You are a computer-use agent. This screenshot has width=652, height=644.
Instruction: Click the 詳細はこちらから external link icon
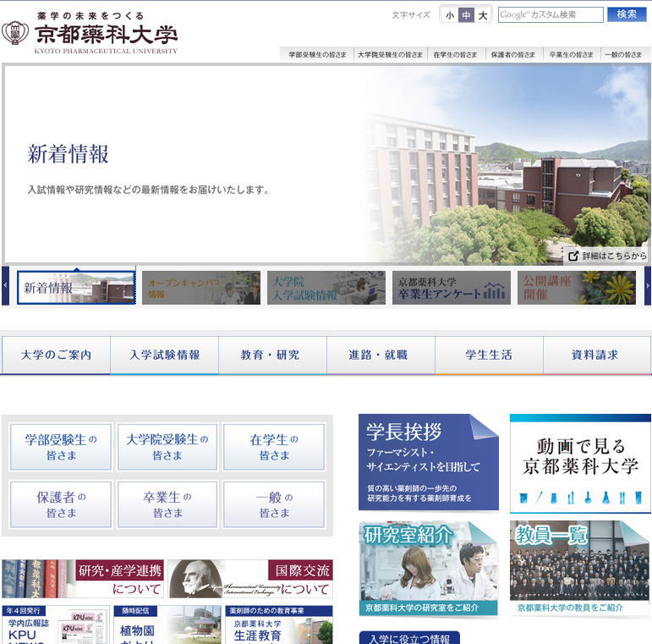click(573, 256)
